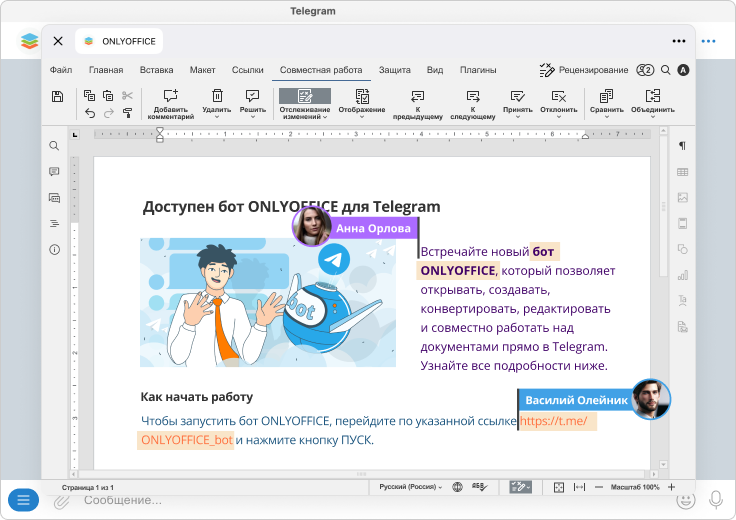The width and height of the screenshot is (736, 520).
Task: Click the Telegram Сообщение message field
Action: (123, 500)
